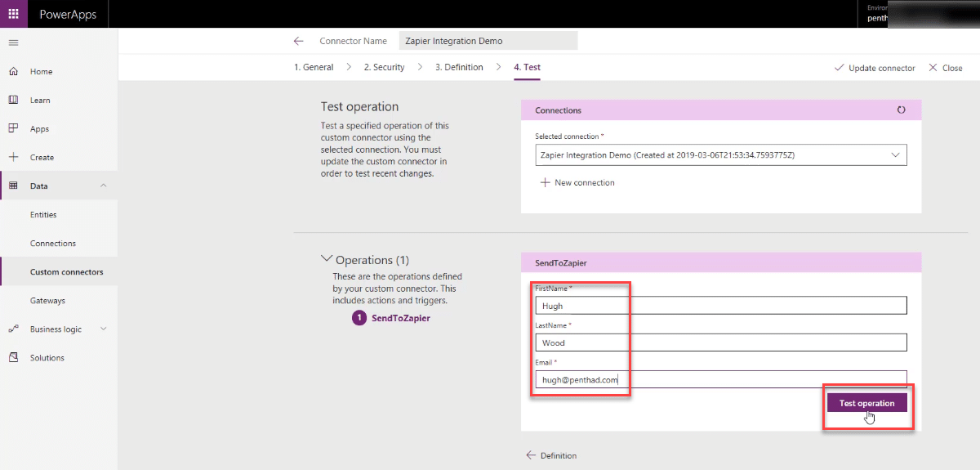The image size is (980, 470).
Task: Collapse the navigation hamburger menu
Action: pos(13,43)
